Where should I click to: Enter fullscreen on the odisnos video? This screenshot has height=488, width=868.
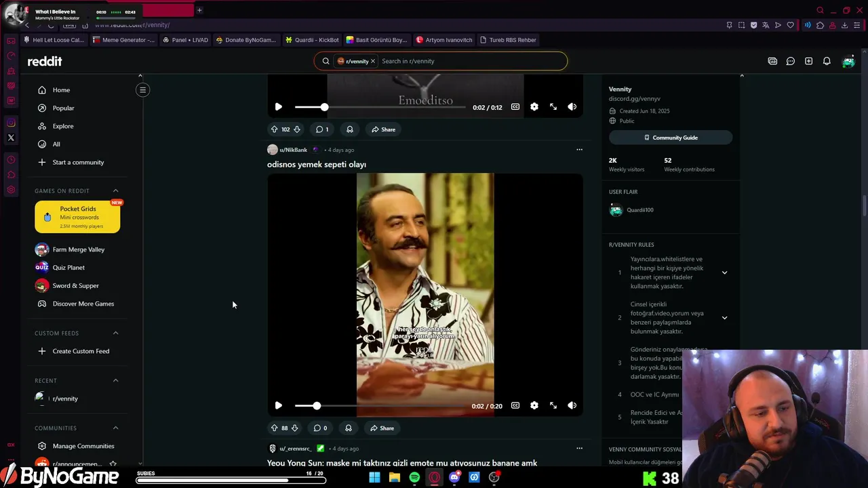553,405
